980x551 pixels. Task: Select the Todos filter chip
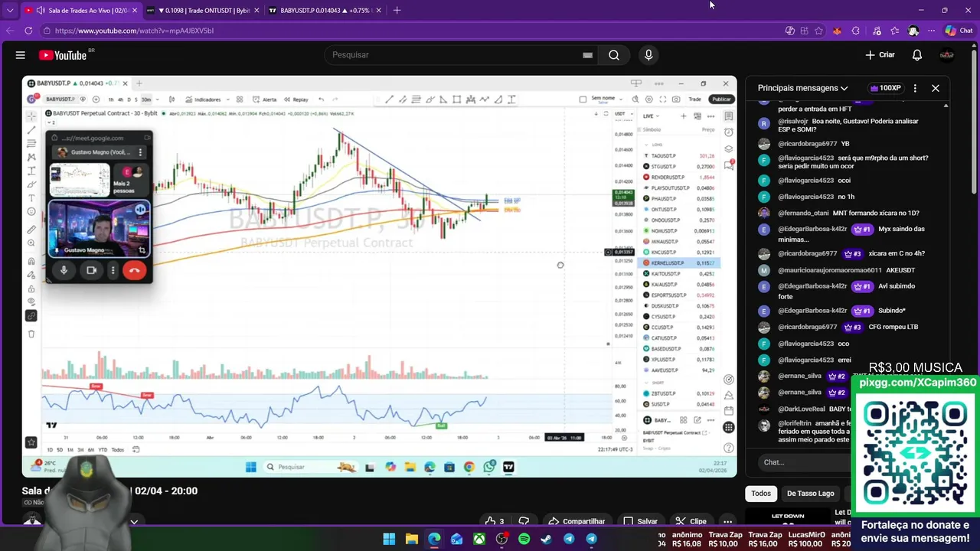tap(761, 494)
